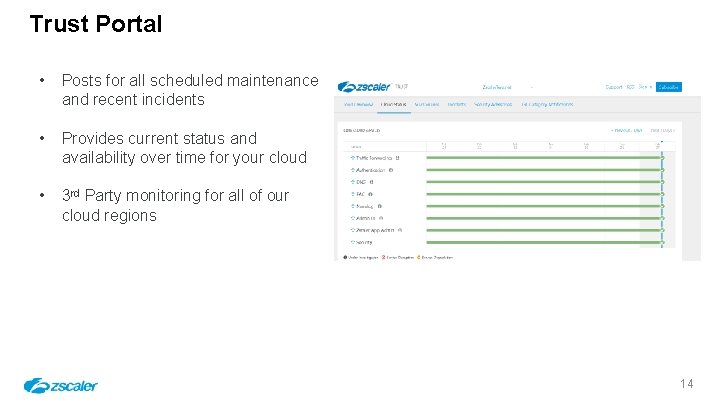The height and width of the screenshot is (405, 720).
Task: Click the bullet 'Posts for all scheduled maintenance'
Action: [x=190, y=90]
